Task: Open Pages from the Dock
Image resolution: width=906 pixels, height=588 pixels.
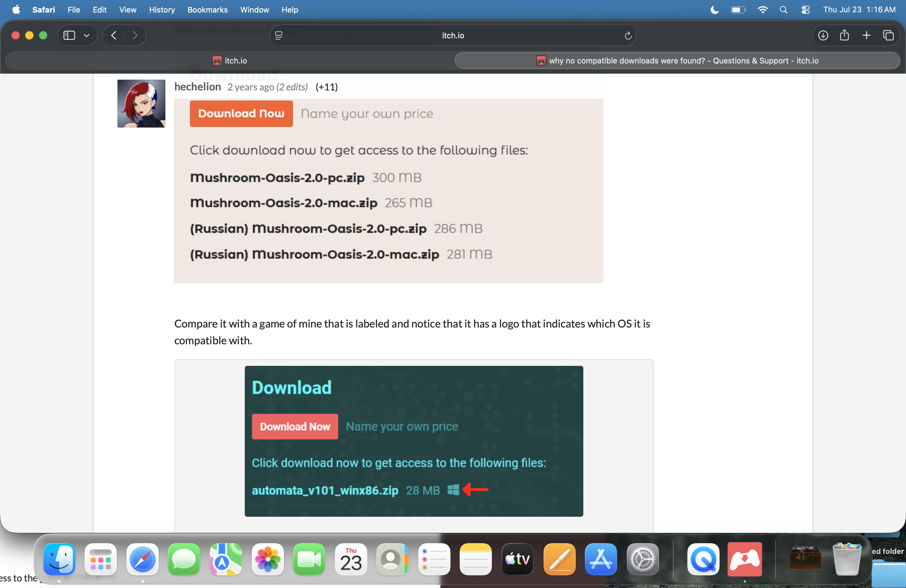Action: (559, 559)
